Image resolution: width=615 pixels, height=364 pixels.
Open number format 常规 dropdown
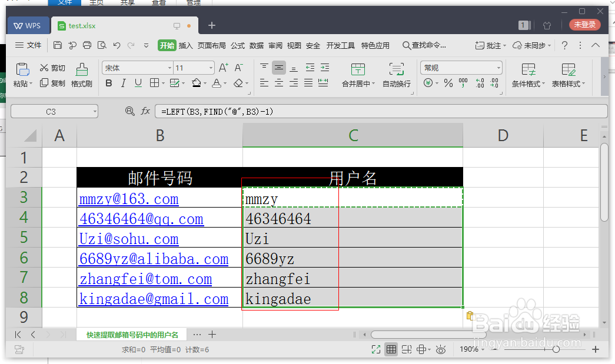coord(498,68)
